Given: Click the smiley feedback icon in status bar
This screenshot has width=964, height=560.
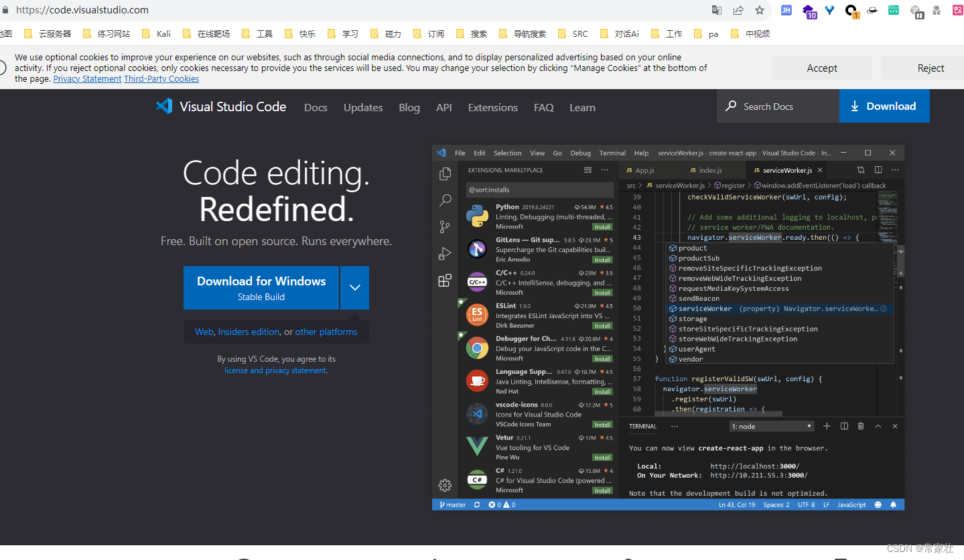Looking at the screenshot, I should [x=878, y=505].
